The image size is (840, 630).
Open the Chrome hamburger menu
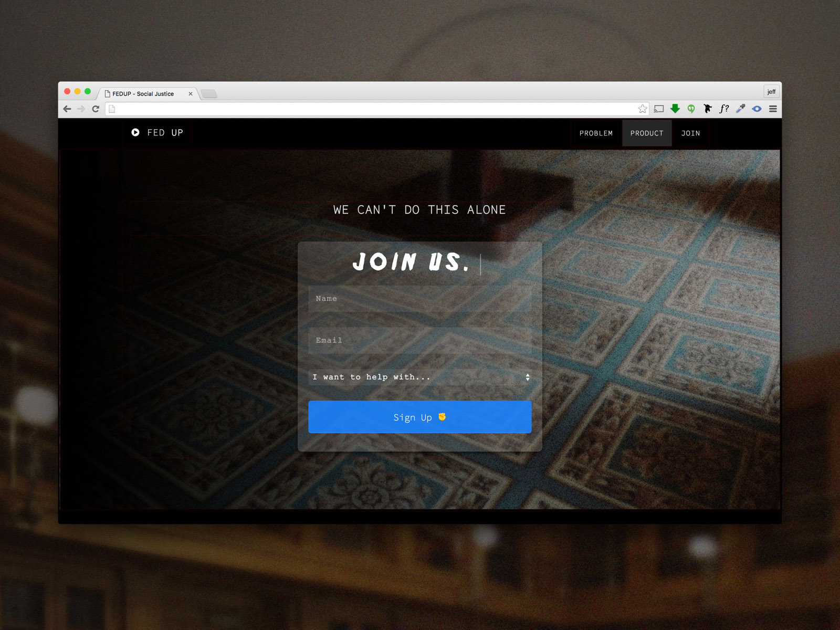(773, 109)
